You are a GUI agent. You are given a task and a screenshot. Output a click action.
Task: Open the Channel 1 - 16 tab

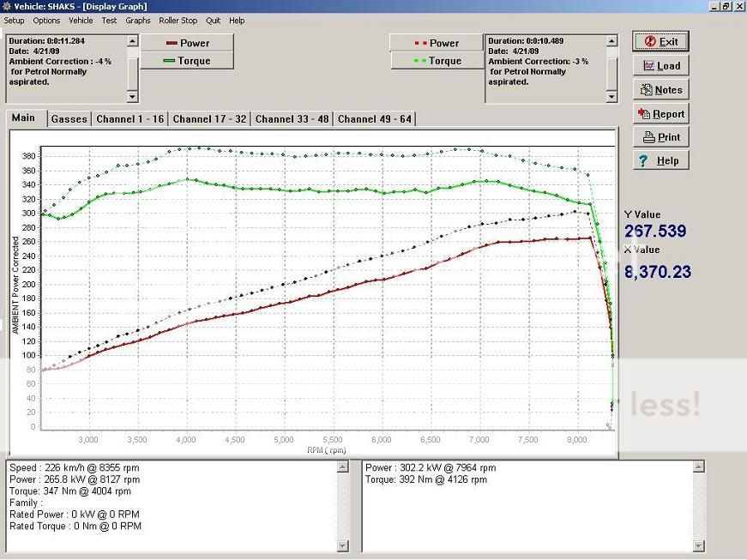130,119
